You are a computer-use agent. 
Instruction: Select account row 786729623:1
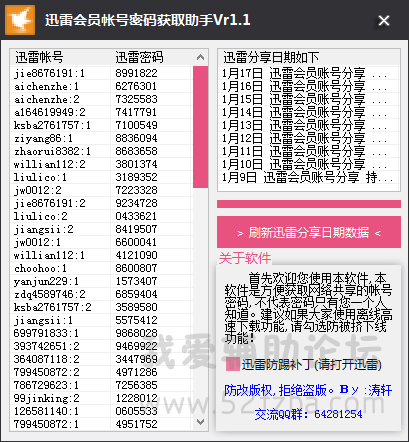(x=102, y=385)
